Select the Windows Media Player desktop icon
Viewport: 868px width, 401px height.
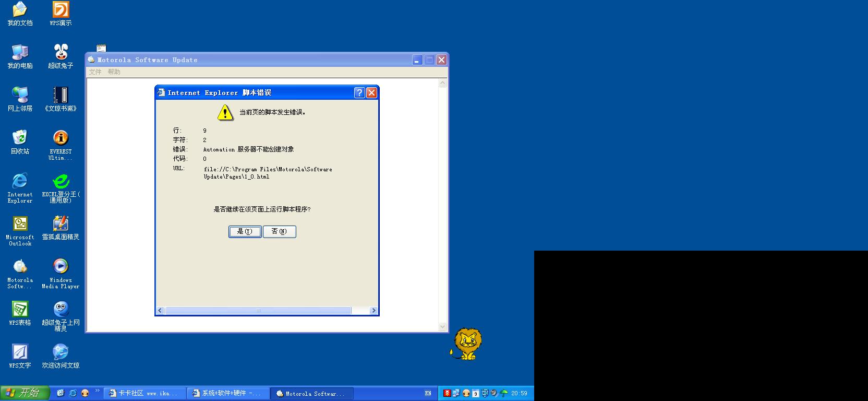(61, 274)
